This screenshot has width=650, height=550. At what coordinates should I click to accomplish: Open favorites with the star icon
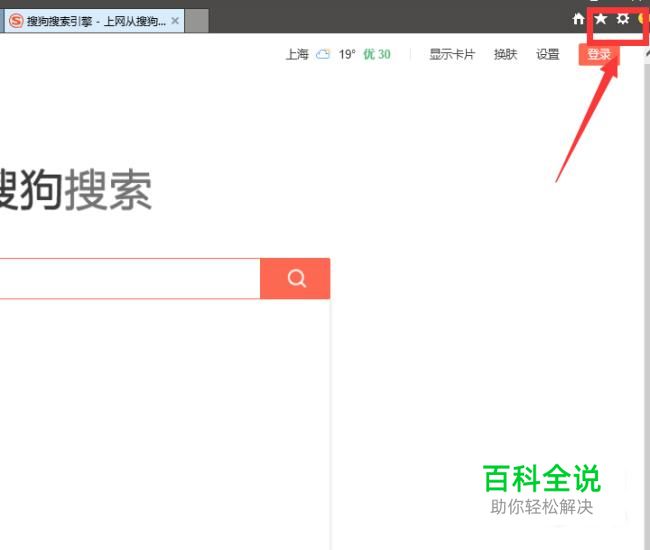coord(600,19)
